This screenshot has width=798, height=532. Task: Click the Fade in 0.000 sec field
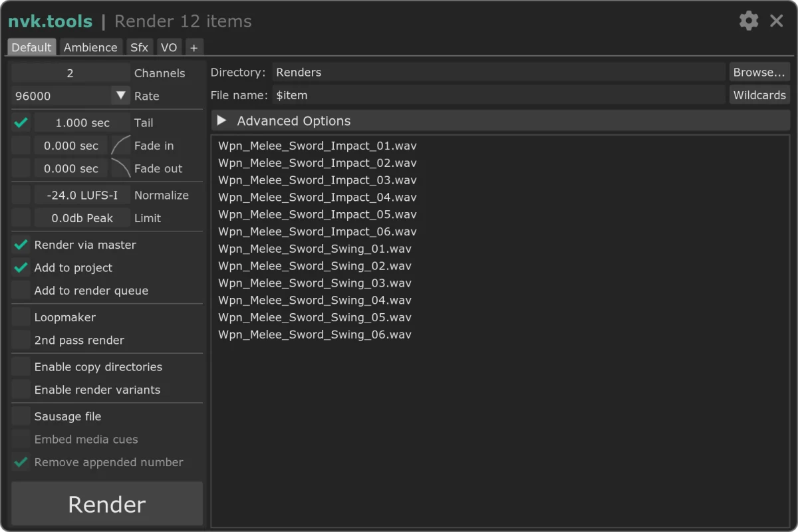[70, 146]
